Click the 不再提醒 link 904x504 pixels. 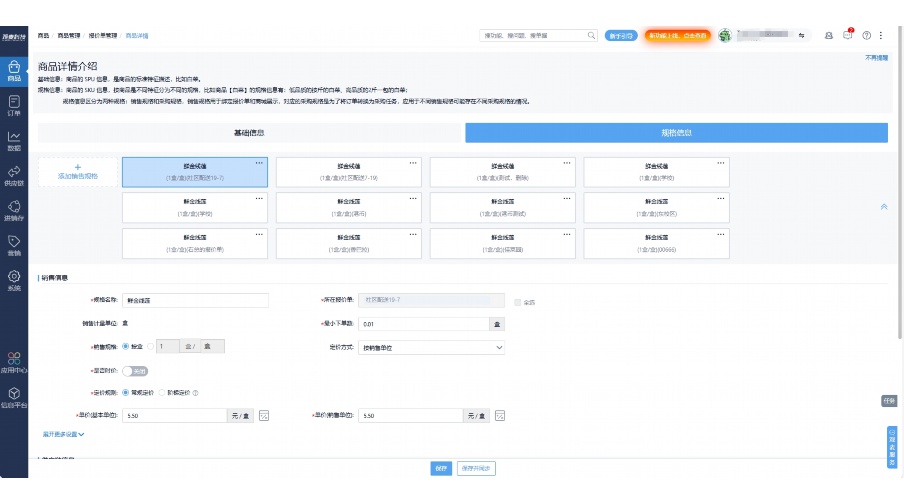click(x=876, y=58)
